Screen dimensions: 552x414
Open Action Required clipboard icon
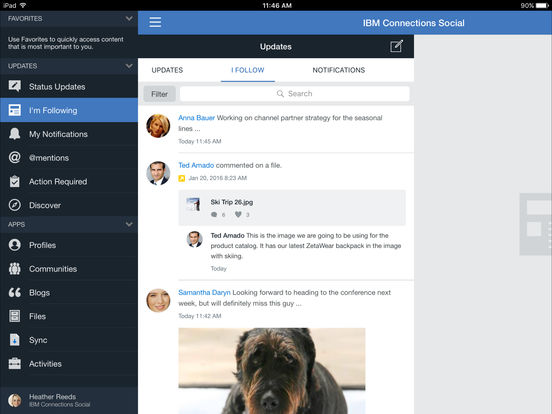[x=15, y=181]
